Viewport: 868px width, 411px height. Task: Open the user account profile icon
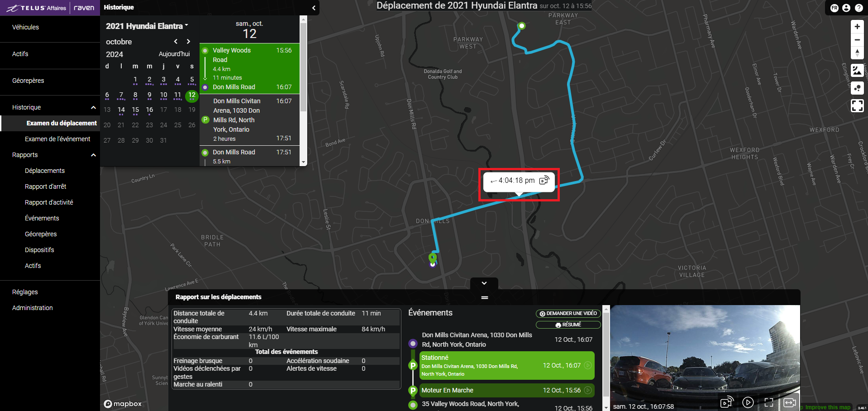(x=846, y=8)
